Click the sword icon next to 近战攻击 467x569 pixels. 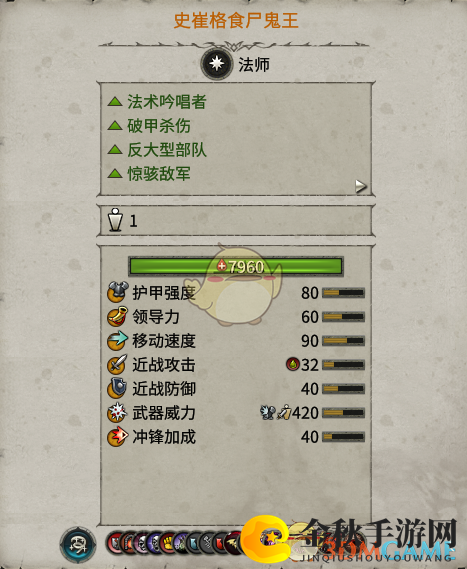coord(118,364)
